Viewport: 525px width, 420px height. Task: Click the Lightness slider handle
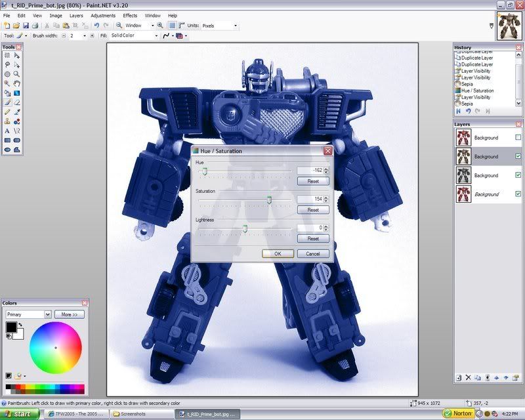[245, 229]
